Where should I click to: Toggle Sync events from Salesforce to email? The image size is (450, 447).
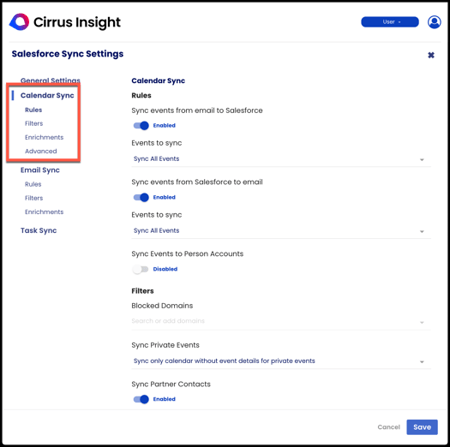(x=141, y=197)
